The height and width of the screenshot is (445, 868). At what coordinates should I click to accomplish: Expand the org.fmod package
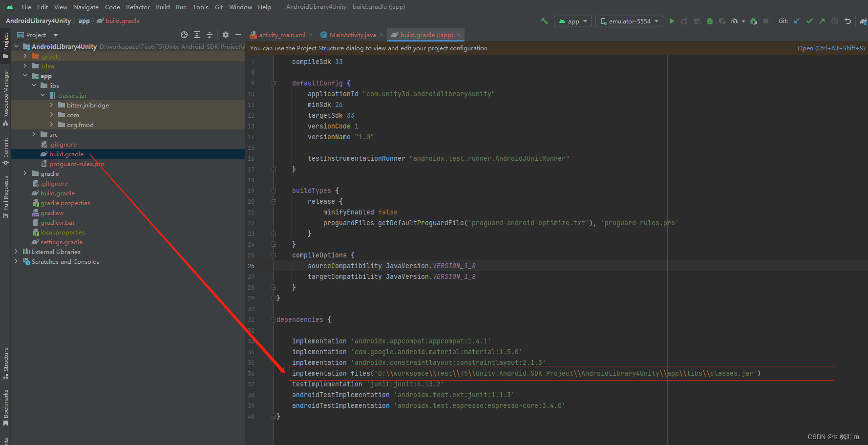coord(52,125)
